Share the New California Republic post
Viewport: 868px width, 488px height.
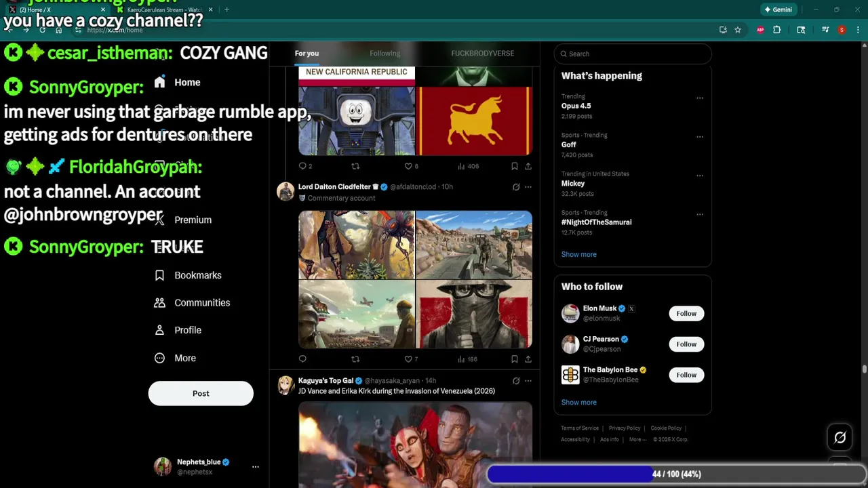(x=528, y=166)
